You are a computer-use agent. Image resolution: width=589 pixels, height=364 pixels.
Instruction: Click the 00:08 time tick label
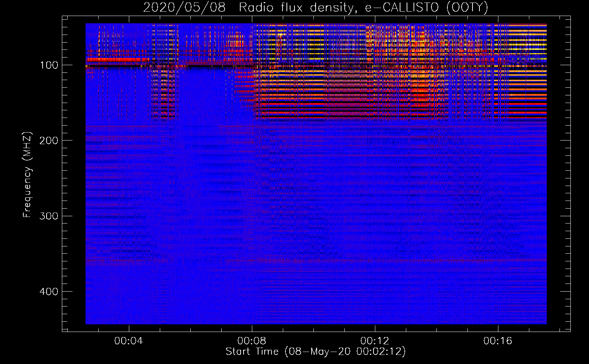point(252,341)
